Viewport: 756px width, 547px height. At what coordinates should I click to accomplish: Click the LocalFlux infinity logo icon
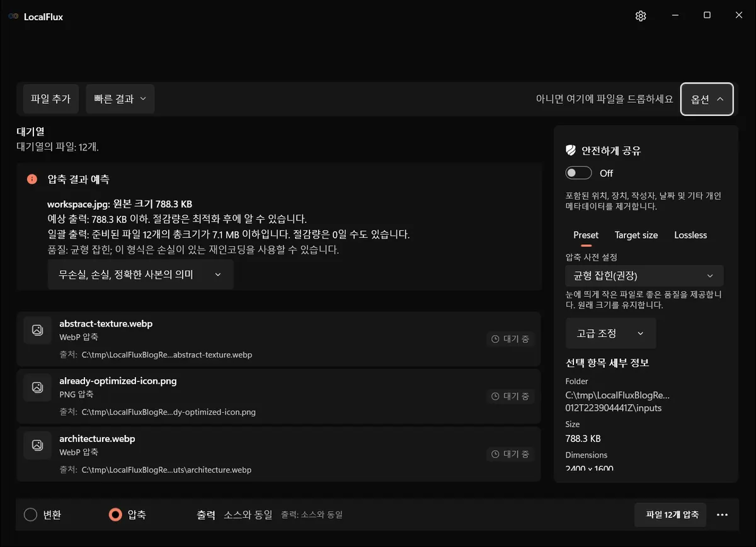(x=13, y=16)
